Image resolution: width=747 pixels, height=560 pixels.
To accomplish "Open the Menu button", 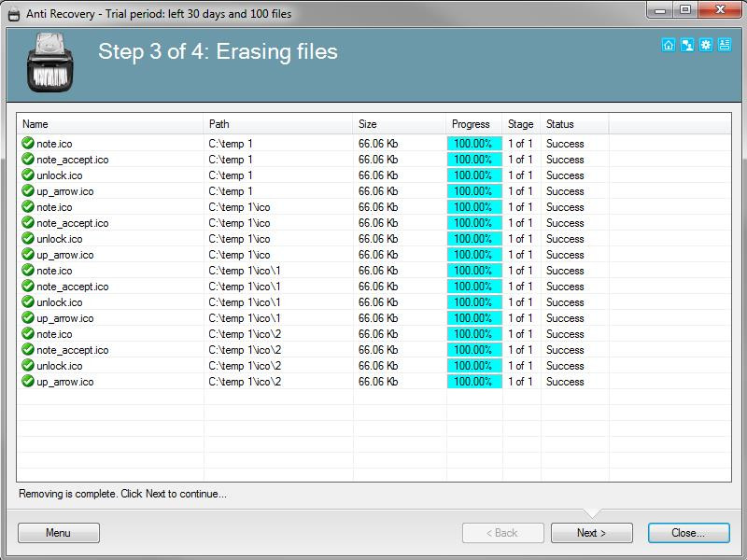I will 59,533.
